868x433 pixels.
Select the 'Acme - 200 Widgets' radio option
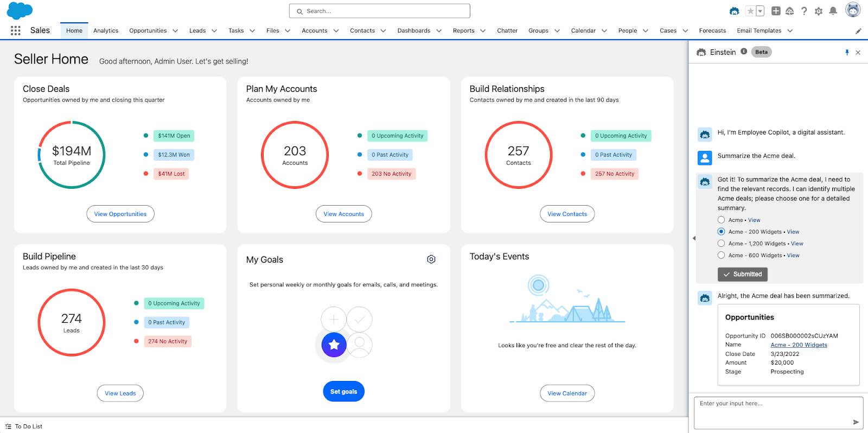(721, 232)
